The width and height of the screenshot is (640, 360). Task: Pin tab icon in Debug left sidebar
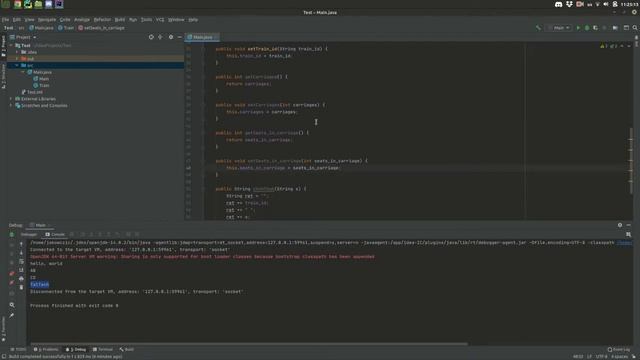[12, 316]
